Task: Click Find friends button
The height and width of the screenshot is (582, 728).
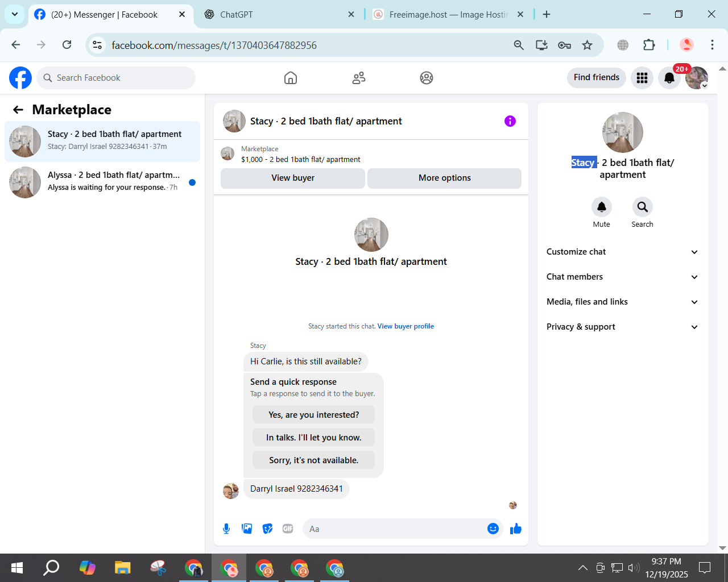Action: (x=597, y=78)
